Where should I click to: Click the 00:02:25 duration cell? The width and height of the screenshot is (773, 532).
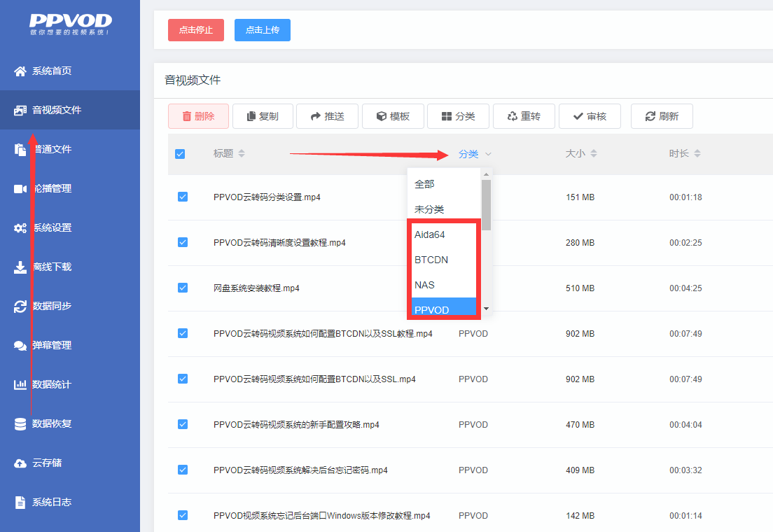(x=685, y=243)
